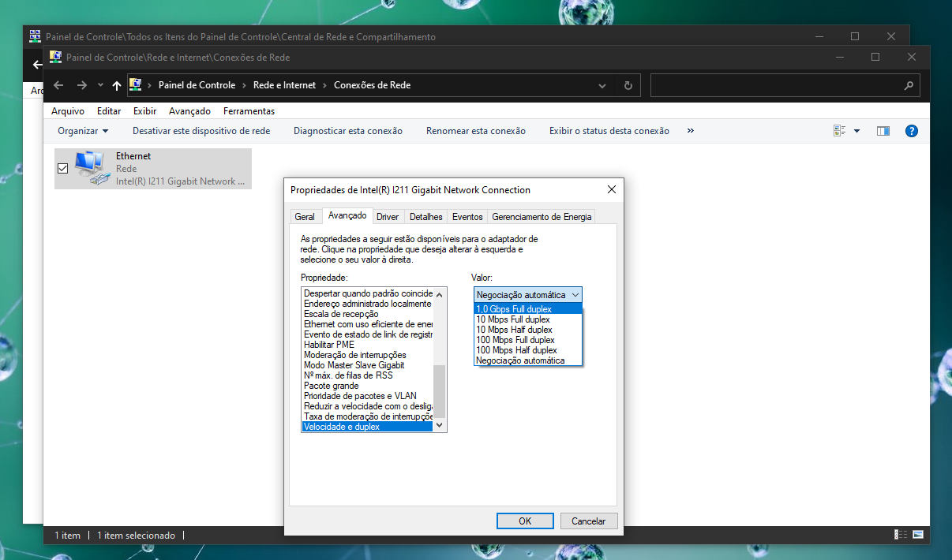
Task: Refresh the Conexões de Rede view
Action: (628, 85)
